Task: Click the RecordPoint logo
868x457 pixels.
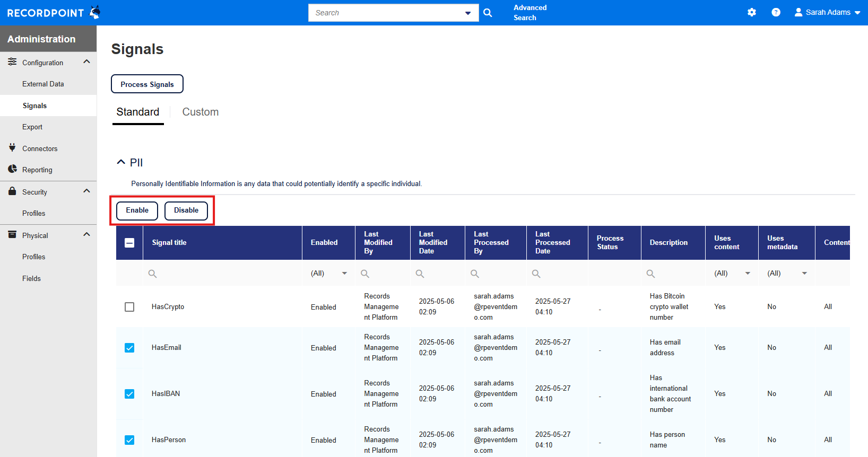Action: (53, 13)
